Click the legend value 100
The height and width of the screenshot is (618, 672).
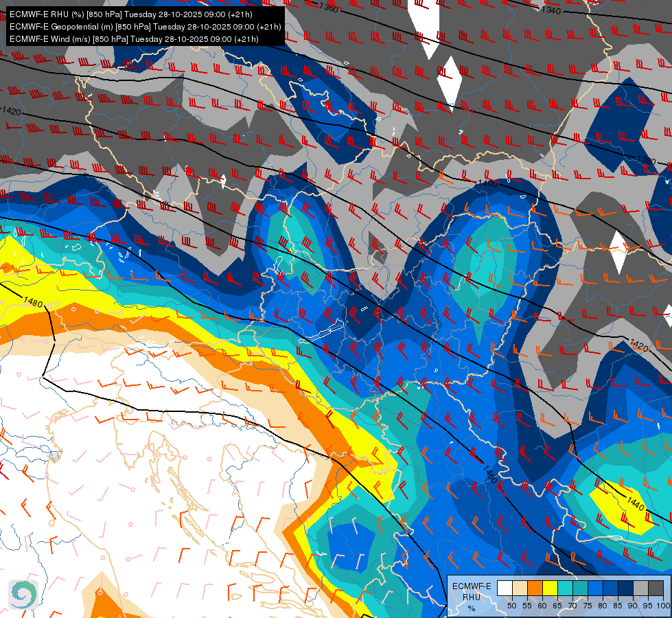pos(663,606)
